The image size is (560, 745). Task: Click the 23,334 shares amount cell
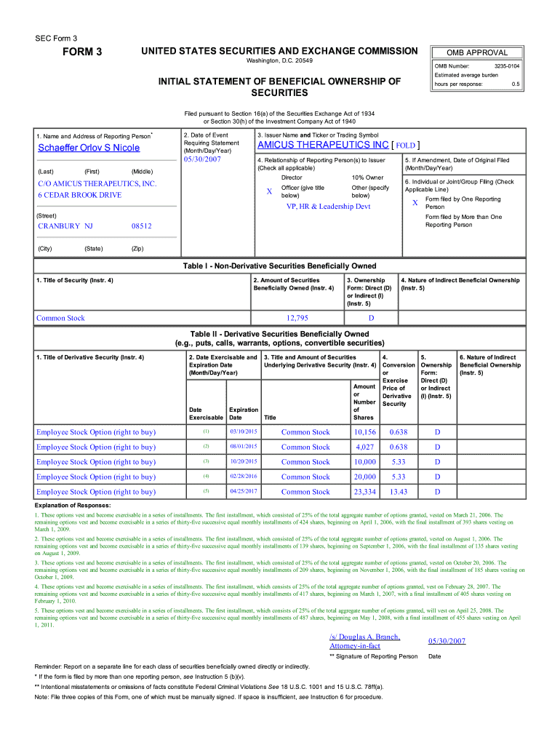click(364, 492)
